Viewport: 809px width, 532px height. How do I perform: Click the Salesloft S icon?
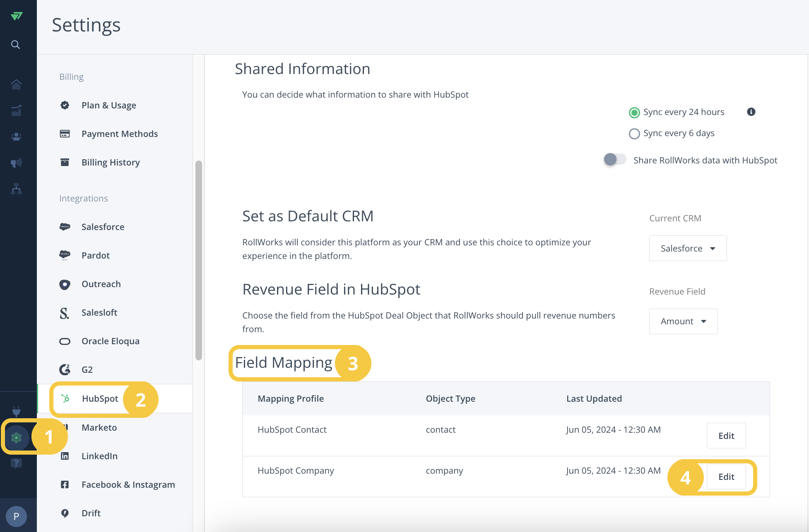[x=64, y=313]
